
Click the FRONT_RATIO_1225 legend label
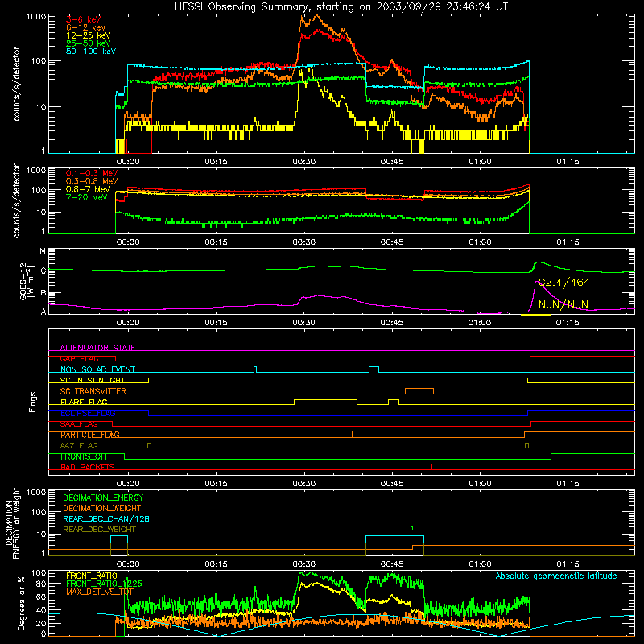point(104,584)
